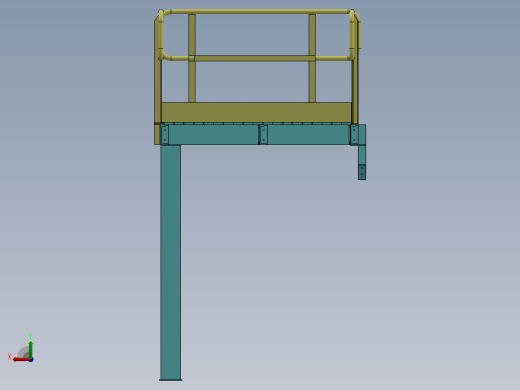Click the green Y axis arrow of triad
520x390 pixels.
pyautogui.click(x=31, y=349)
